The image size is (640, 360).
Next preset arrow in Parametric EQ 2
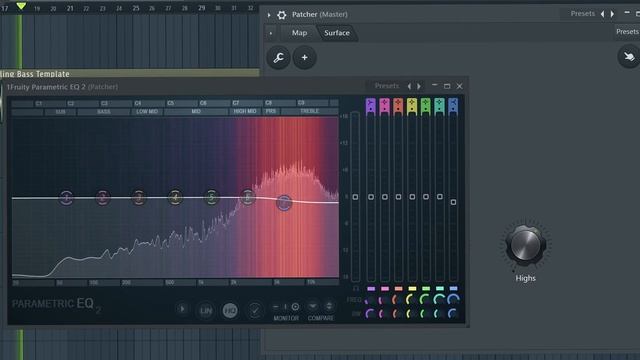tap(419, 86)
